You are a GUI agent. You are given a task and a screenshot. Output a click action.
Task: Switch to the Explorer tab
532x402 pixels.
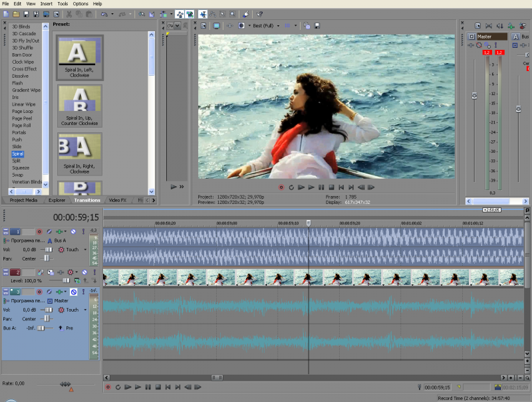pos(57,200)
